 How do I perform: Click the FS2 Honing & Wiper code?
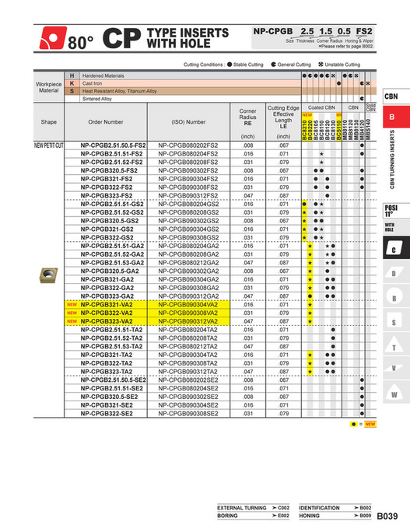coord(364,31)
